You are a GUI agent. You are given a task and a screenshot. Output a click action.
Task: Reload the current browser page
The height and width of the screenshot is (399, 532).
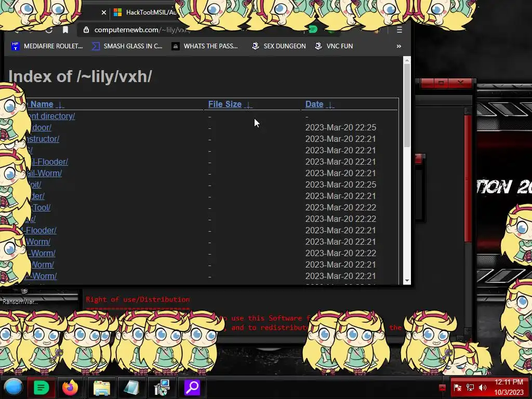49,31
